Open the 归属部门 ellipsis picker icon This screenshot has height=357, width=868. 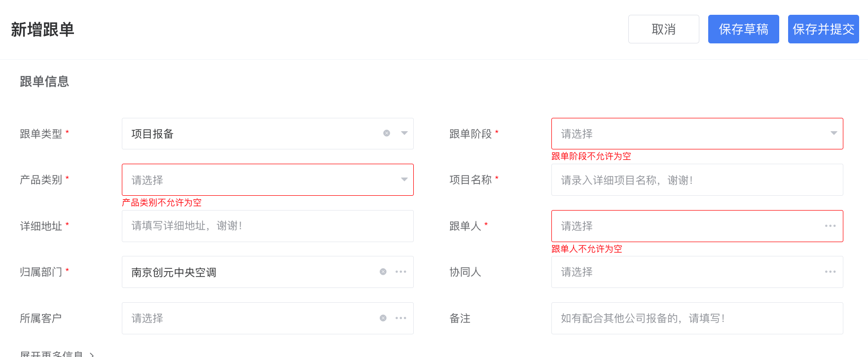point(401,272)
